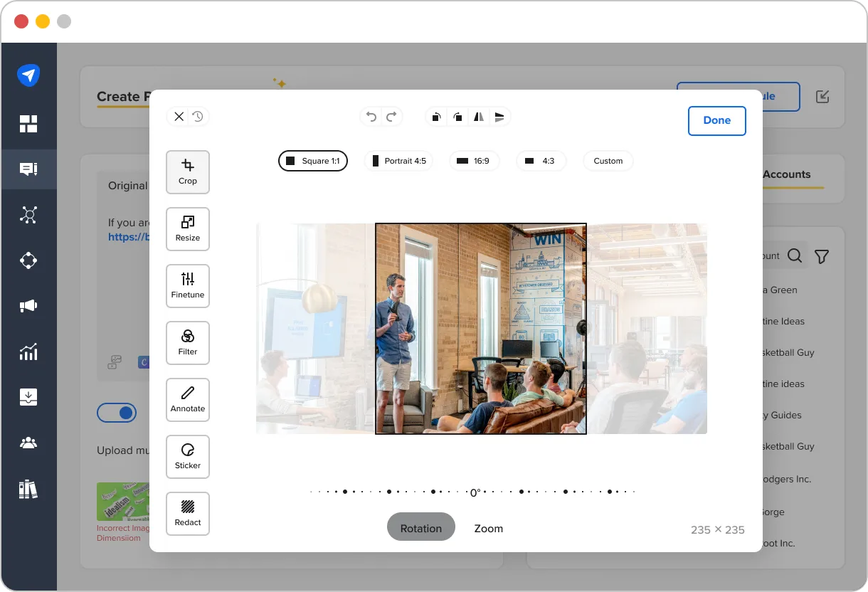Disable the blue toggle switch
The height and width of the screenshot is (592, 868).
(x=116, y=413)
